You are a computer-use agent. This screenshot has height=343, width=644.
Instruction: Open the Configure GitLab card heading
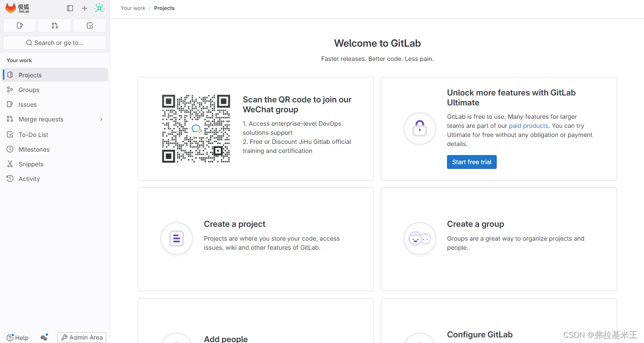click(x=480, y=335)
